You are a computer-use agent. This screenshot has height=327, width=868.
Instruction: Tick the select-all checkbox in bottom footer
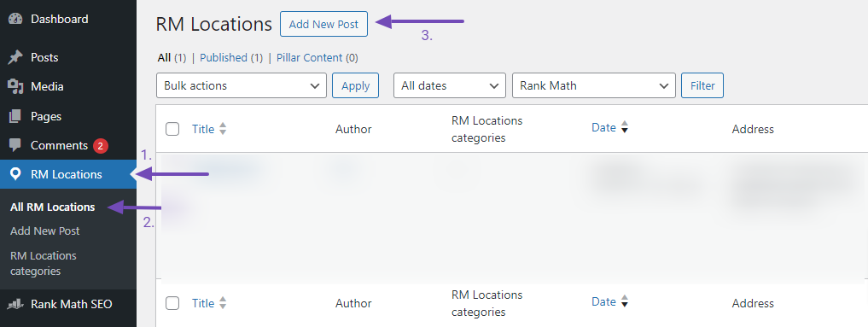tap(172, 303)
